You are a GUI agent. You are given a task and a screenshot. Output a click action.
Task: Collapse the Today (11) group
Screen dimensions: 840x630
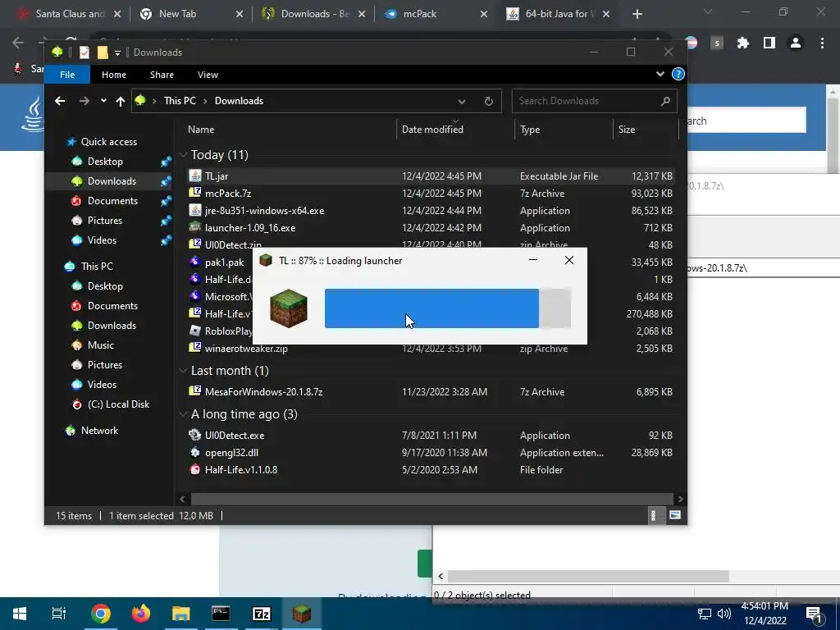[x=183, y=155]
